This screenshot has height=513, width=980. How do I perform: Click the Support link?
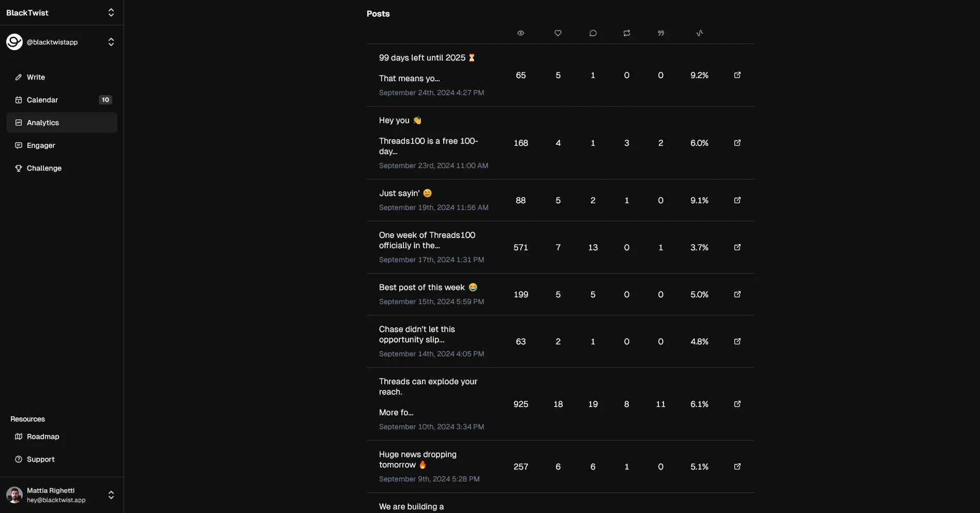tap(40, 459)
